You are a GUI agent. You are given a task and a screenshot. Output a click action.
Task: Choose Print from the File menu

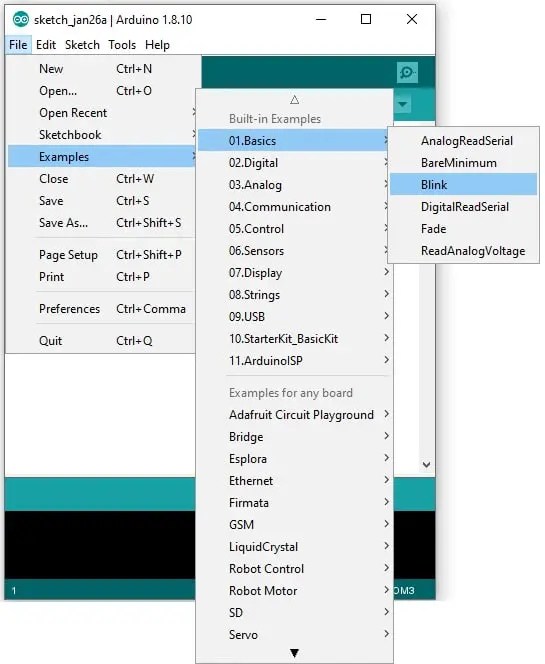click(102, 277)
